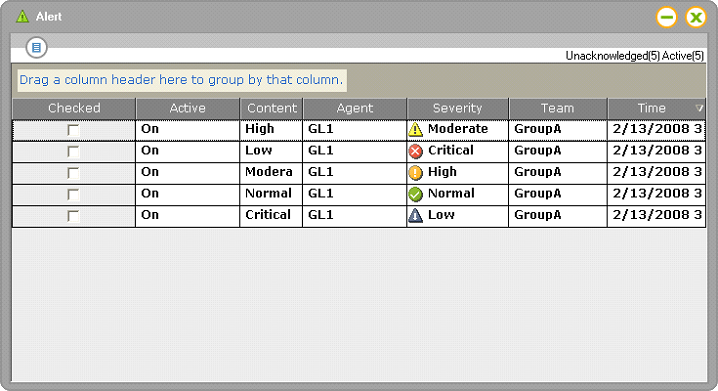
Task: Open the round list menu icon
Action: [x=37, y=47]
